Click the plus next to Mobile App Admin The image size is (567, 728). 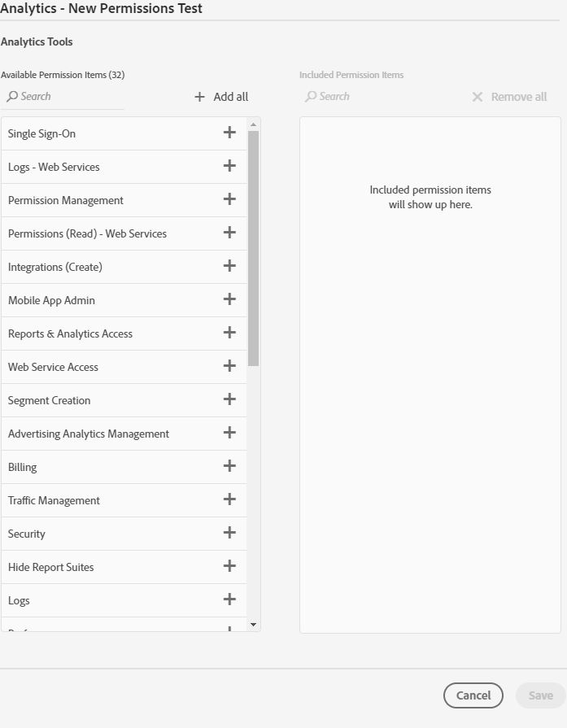[x=229, y=299]
